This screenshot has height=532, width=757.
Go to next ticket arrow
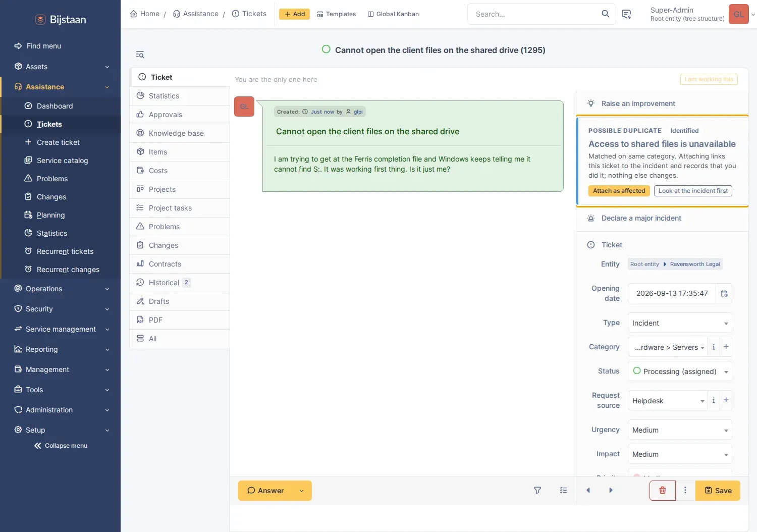coord(611,491)
